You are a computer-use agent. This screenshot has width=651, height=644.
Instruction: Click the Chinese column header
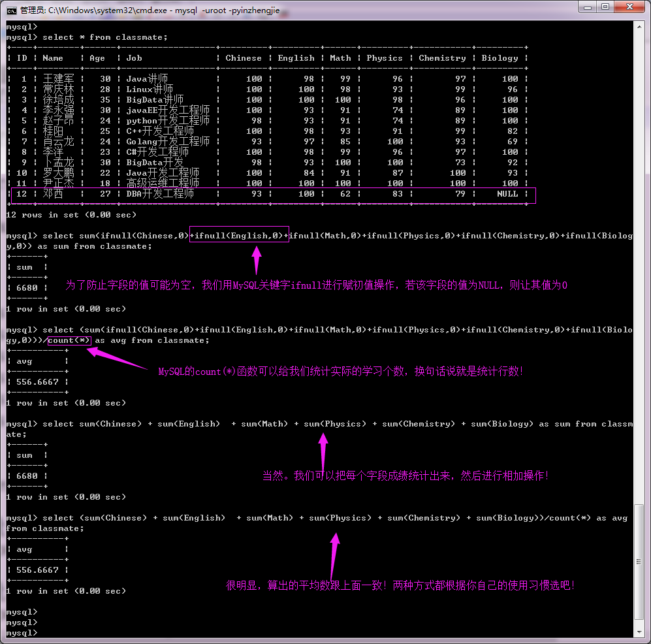244,57
